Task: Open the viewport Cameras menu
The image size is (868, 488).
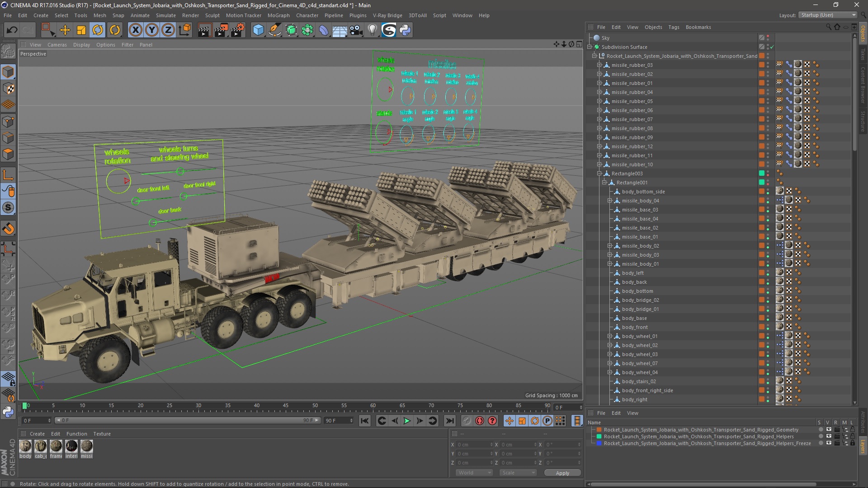Action: pyautogui.click(x=57, y=45)
